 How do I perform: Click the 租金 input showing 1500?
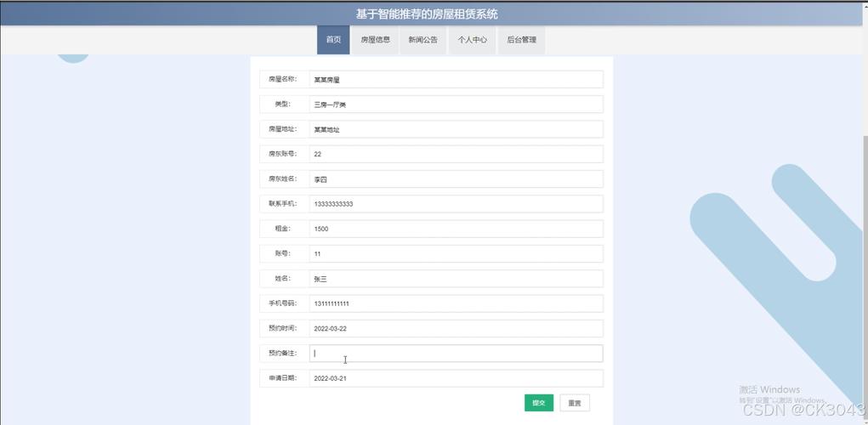[457, 229]
